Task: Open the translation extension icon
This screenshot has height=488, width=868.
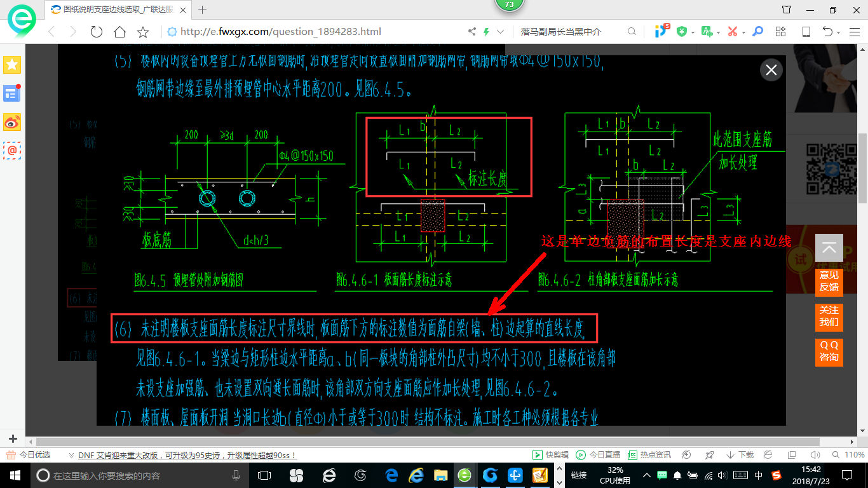Action: click(706, 32)
